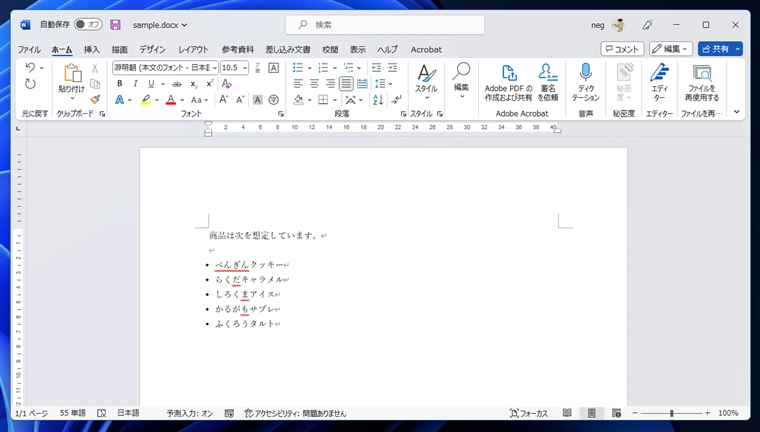
Task: Switch to the 校閲 tab
Action: (x=330, y=49)
